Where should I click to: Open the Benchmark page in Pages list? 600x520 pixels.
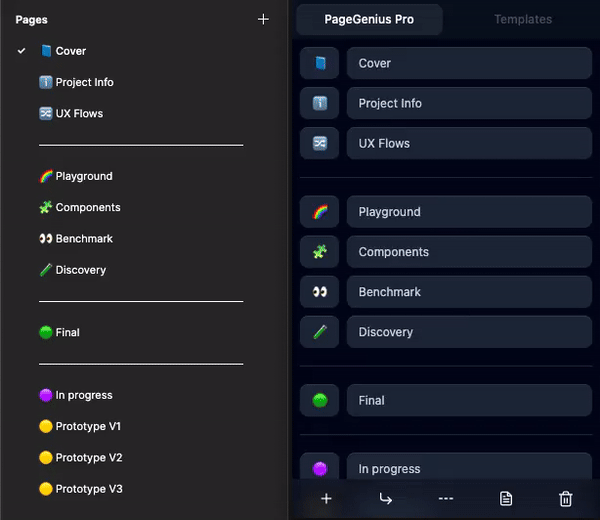[x=76, y=239]
